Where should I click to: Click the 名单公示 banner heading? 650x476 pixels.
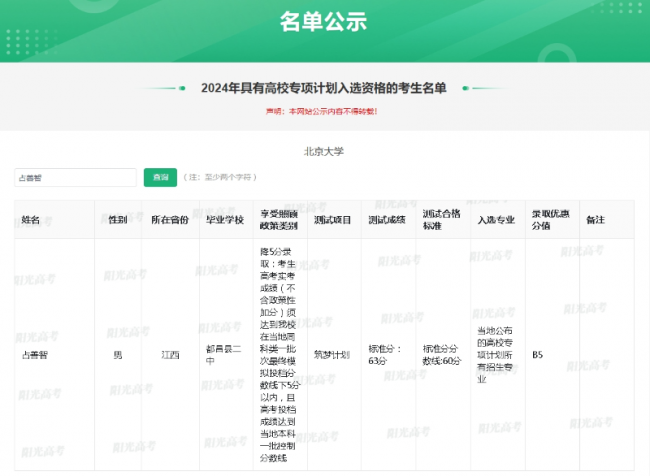pyautogui.click(x=323, y=21)
